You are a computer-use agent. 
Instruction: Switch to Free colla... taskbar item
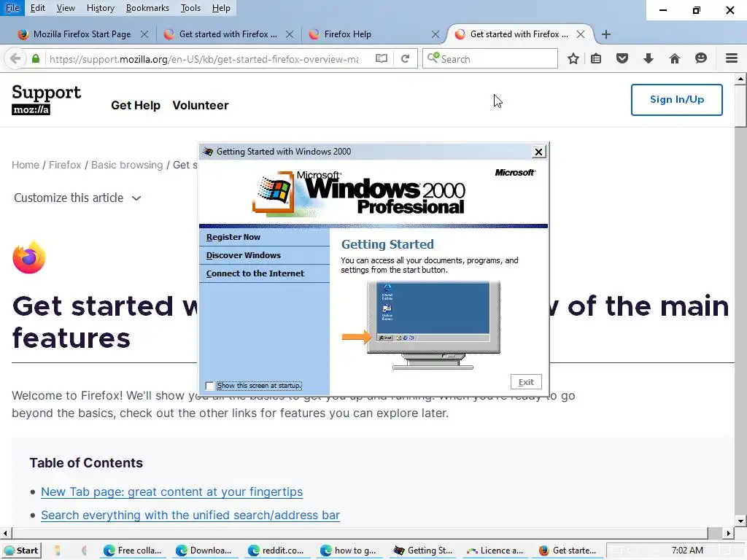133,551
